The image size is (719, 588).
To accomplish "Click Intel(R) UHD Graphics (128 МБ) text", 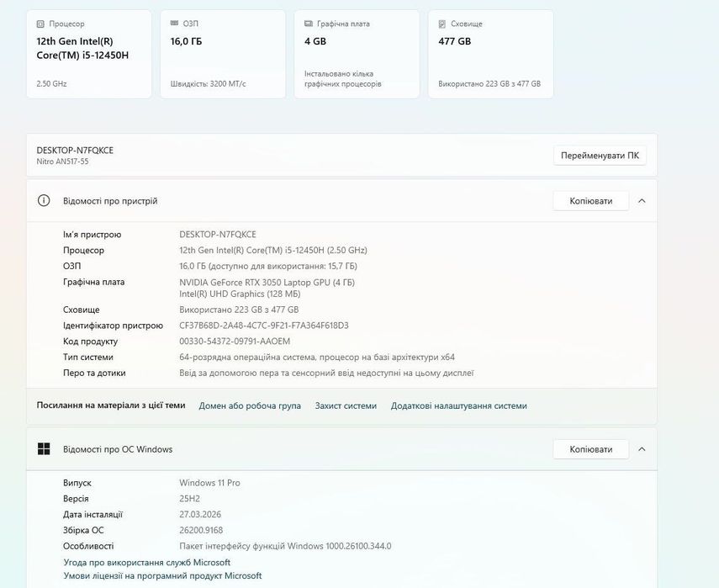I will pyautogui.click(x=240, y=294).
